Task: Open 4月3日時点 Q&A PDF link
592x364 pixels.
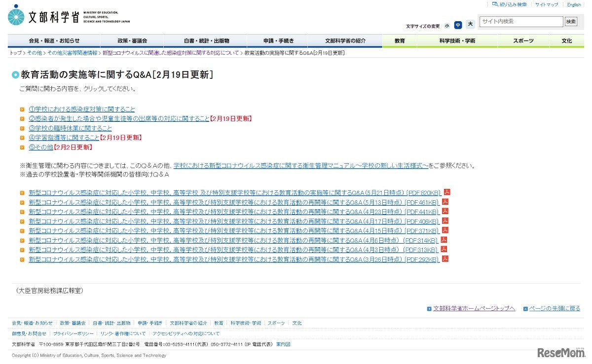Action: click(x=233, y=250)
